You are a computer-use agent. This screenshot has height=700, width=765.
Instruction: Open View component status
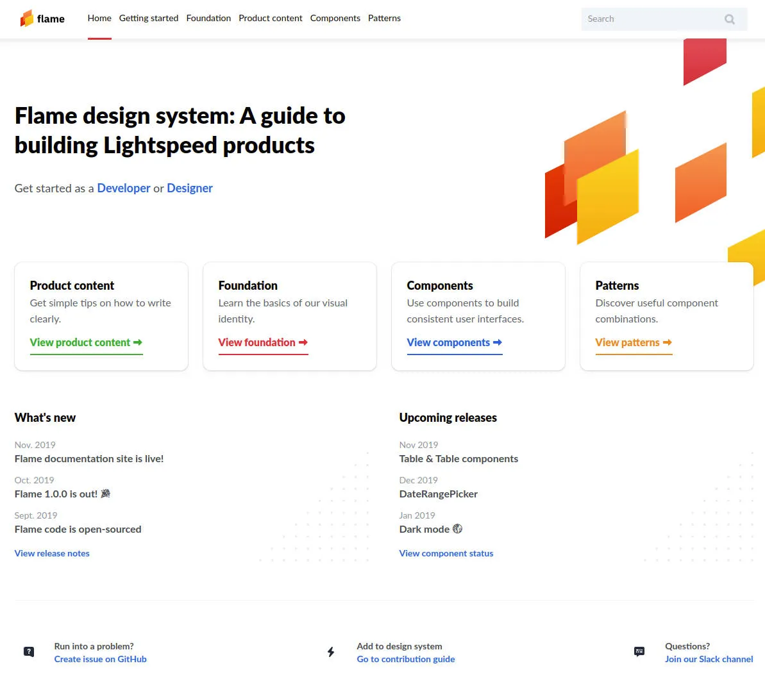pos(446,553)
